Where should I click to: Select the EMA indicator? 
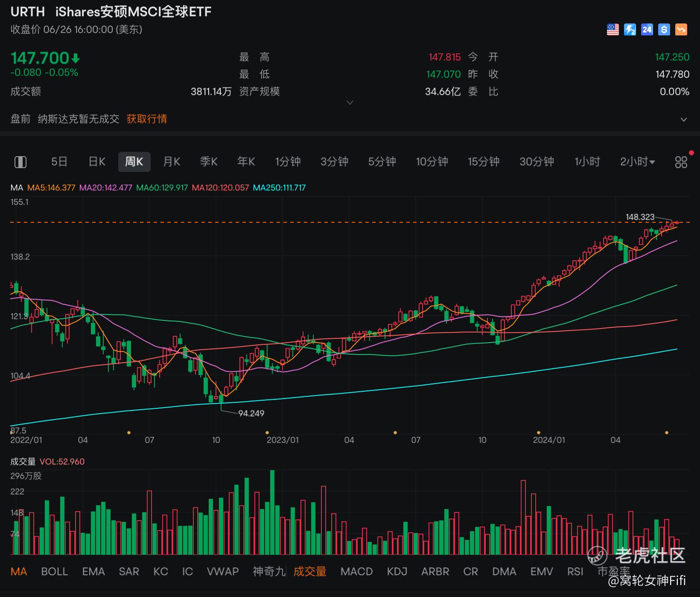(x=93, y=571)
